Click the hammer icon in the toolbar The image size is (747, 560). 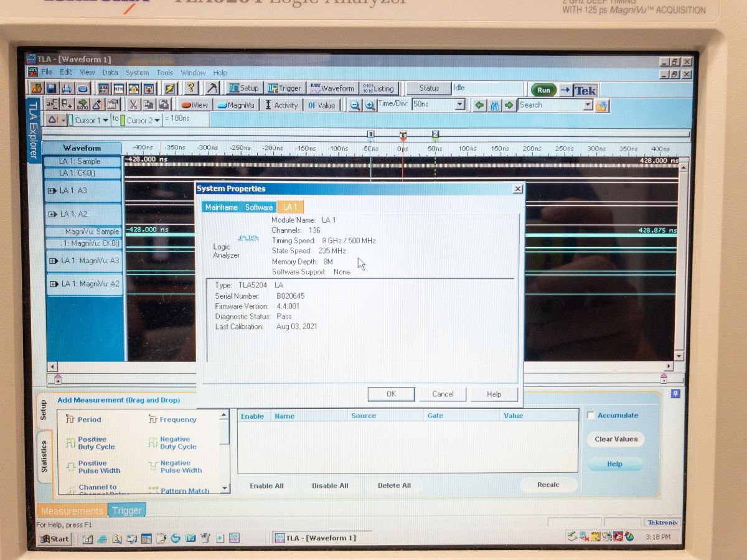click(x=212, y=88)
